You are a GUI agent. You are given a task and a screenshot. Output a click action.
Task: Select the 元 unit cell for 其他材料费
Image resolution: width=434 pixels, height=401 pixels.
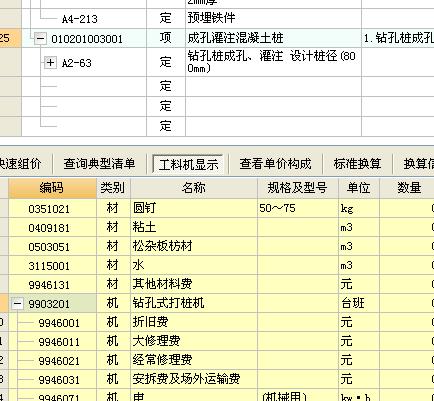click(x=359, y=284)
